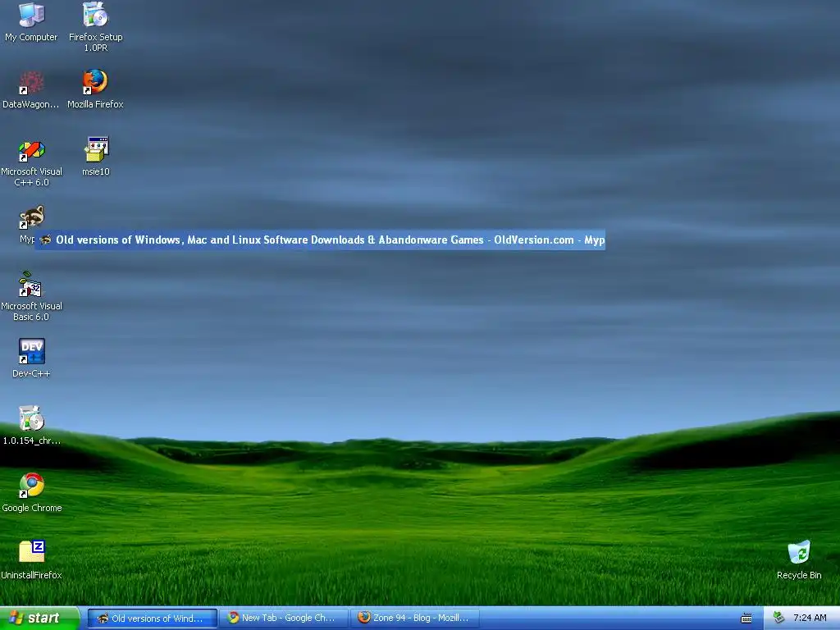Select the Recycle Bin icon
This screenshot has height=630, width=840.
[799, 559]
